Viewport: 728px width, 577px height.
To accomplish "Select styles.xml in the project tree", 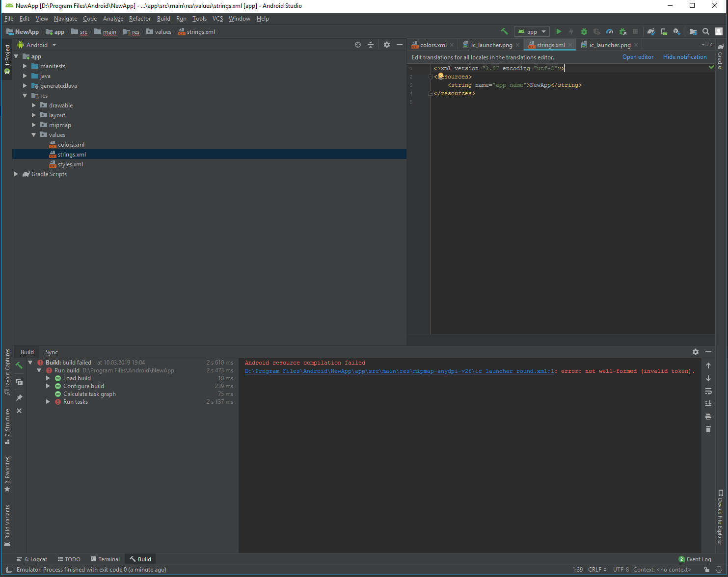I will pos(70,164).
